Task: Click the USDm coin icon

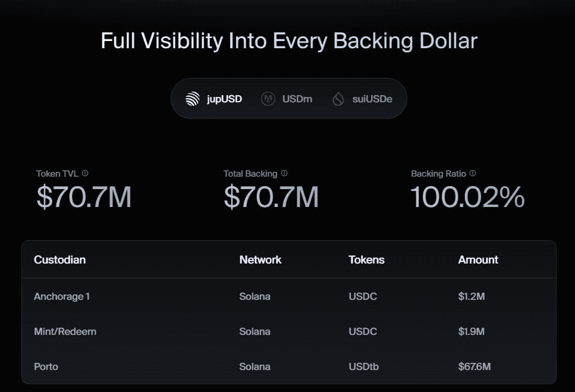Action: click(x=268, y=99)
